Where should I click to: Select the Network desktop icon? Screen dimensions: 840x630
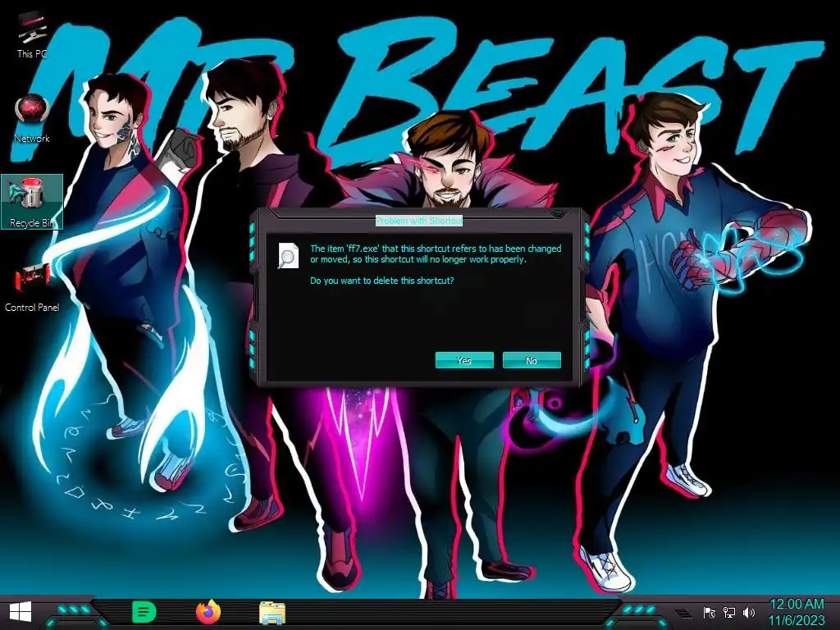[x=32, y=118]
